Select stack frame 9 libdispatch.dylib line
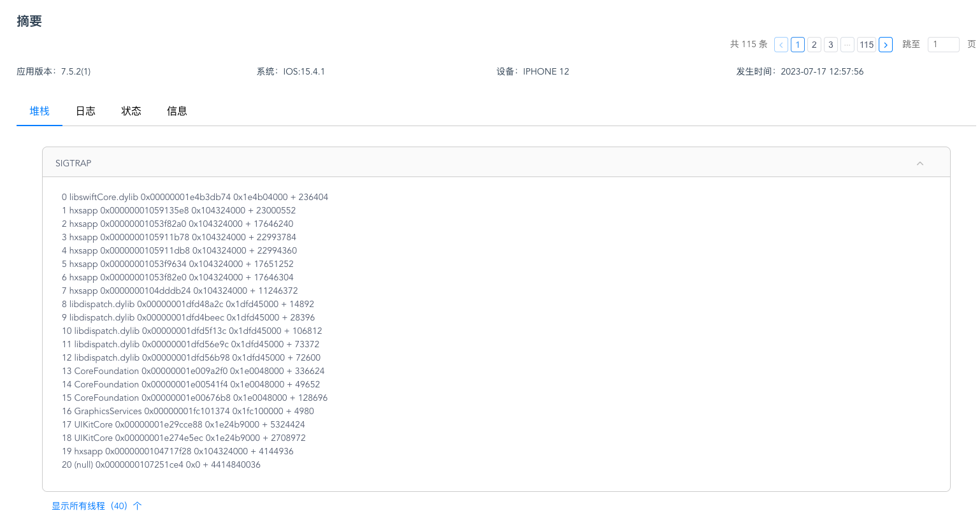The height and width of the screenshot is (518, 980). (189, 317)
